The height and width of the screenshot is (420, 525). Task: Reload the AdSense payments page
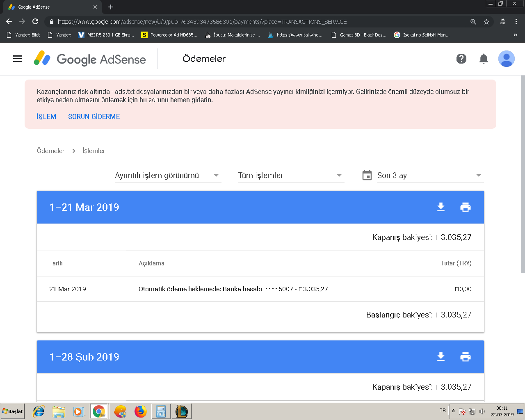(x=35, y=22)
